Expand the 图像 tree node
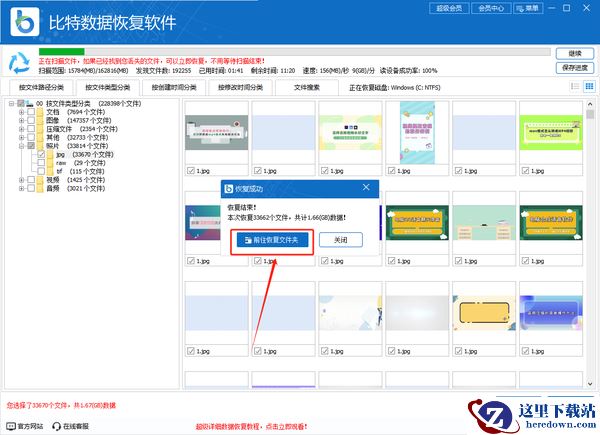600x435 pixels. pos(21,121)
